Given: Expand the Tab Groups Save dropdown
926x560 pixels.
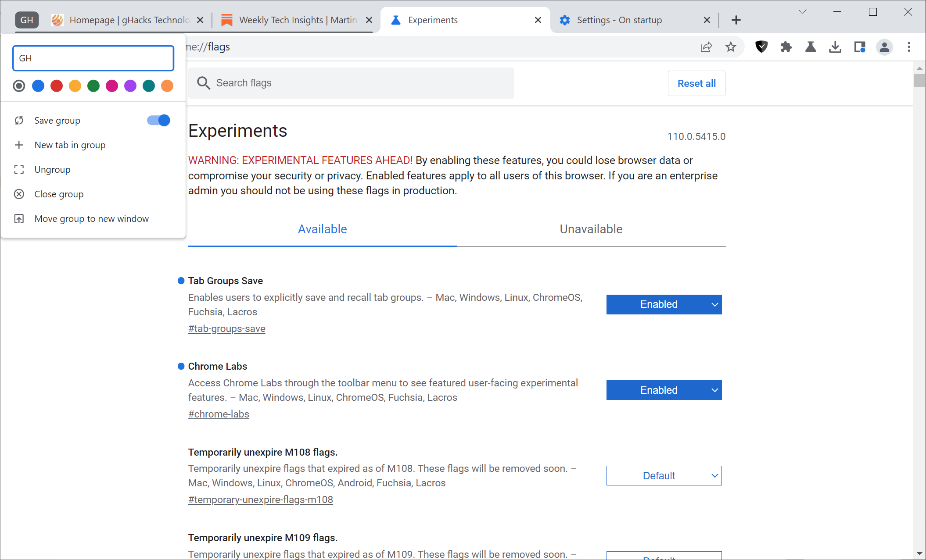Looking at the screenshot, I should click(664, 304).
